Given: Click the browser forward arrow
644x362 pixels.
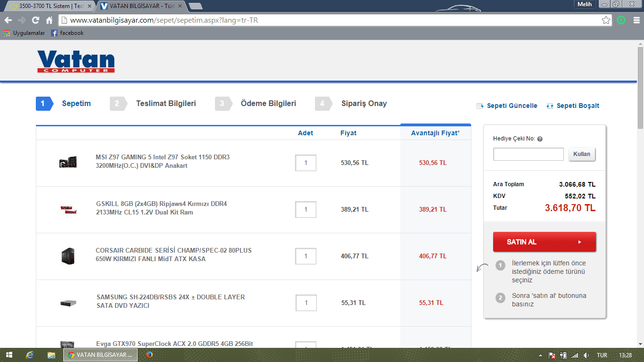Looking at the screenshot, I should 22,20.
